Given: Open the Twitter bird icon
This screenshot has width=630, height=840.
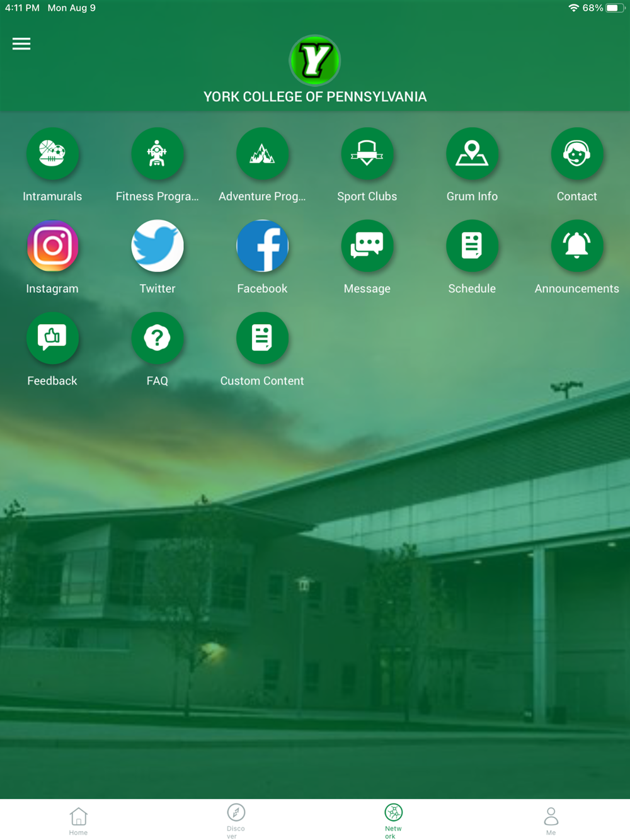Looking at the screenshot, I should point(157,246).
